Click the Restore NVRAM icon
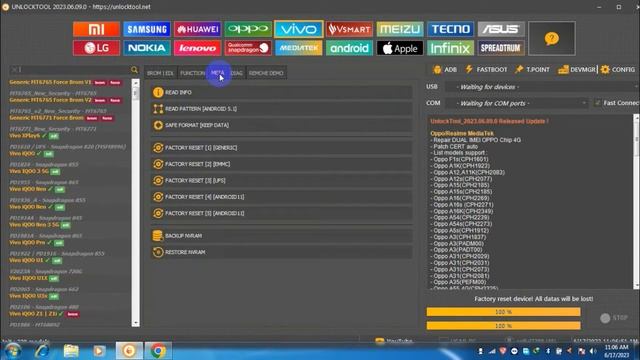640x360 pixels. pos(158,252)
